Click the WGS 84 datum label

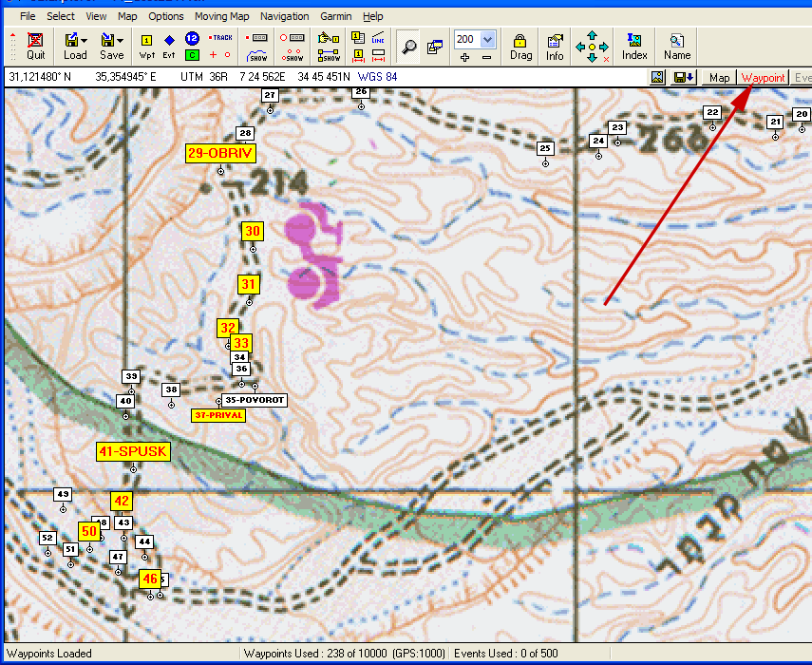(x=377, y=77)
